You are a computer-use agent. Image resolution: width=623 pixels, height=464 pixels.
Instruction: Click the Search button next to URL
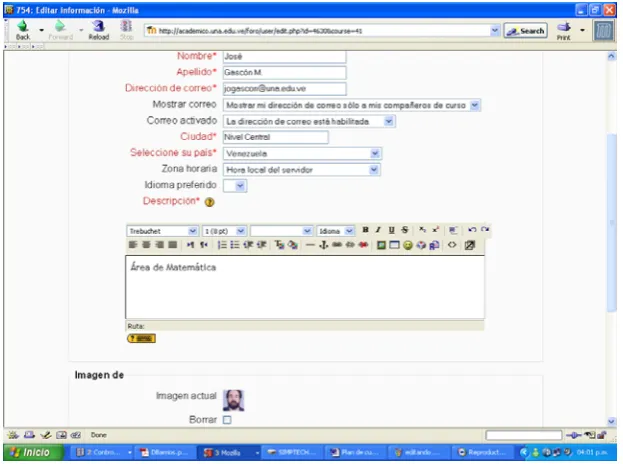tap(526, 31)
